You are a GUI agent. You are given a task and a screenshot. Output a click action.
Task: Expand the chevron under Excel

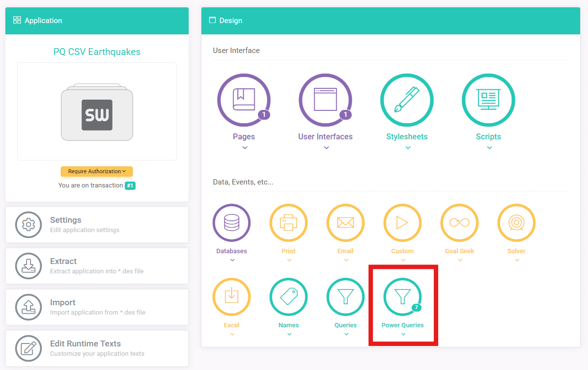pos(232,334)
